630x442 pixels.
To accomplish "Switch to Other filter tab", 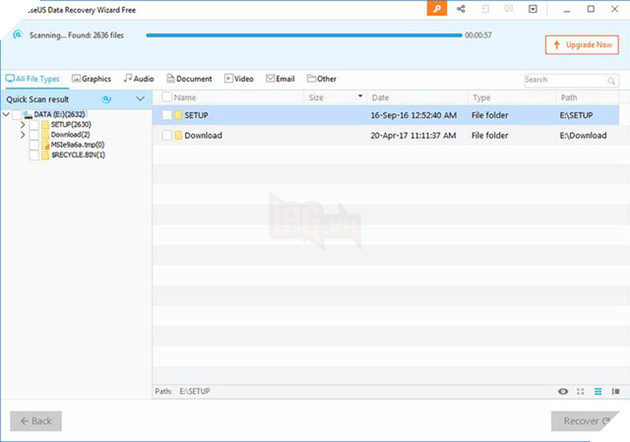I will tap(321, 79).
